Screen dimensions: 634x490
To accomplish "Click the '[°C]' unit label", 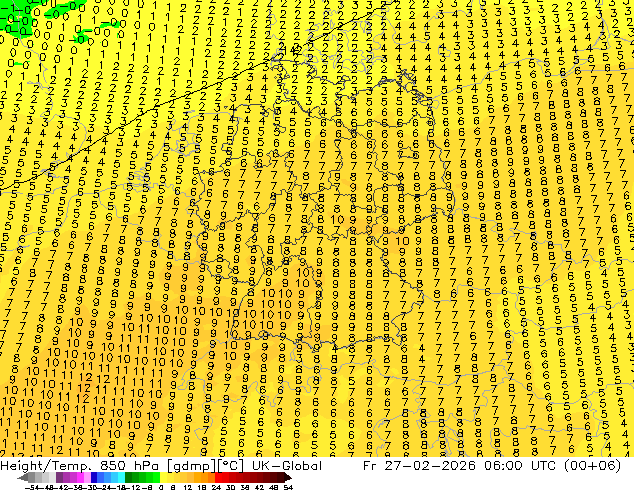I will tap(231, 466).
